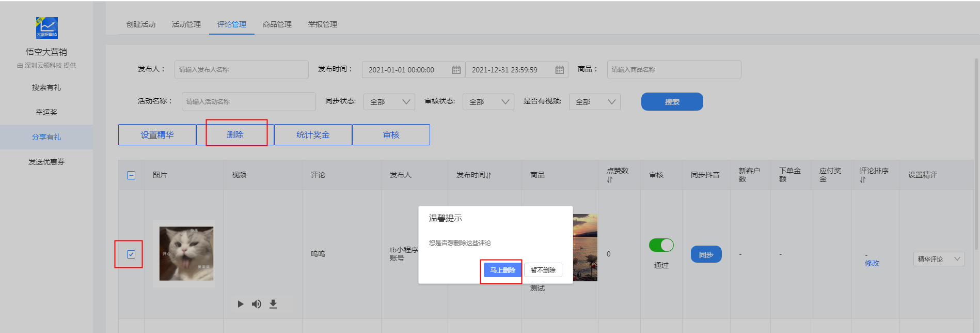Switch to the 商品管理 tab
The height and width of the screenshot is (333, 980).
tap(277, 24)
